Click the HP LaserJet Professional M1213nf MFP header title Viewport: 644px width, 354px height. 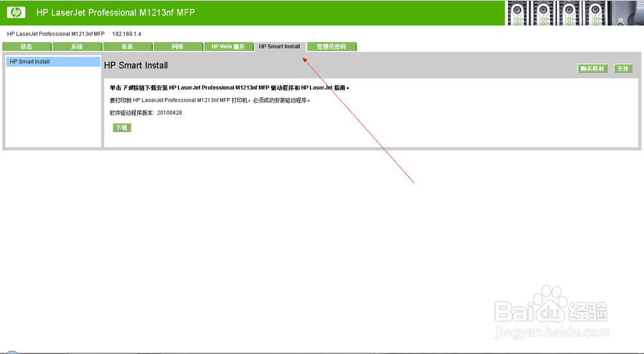click(115, 12)
